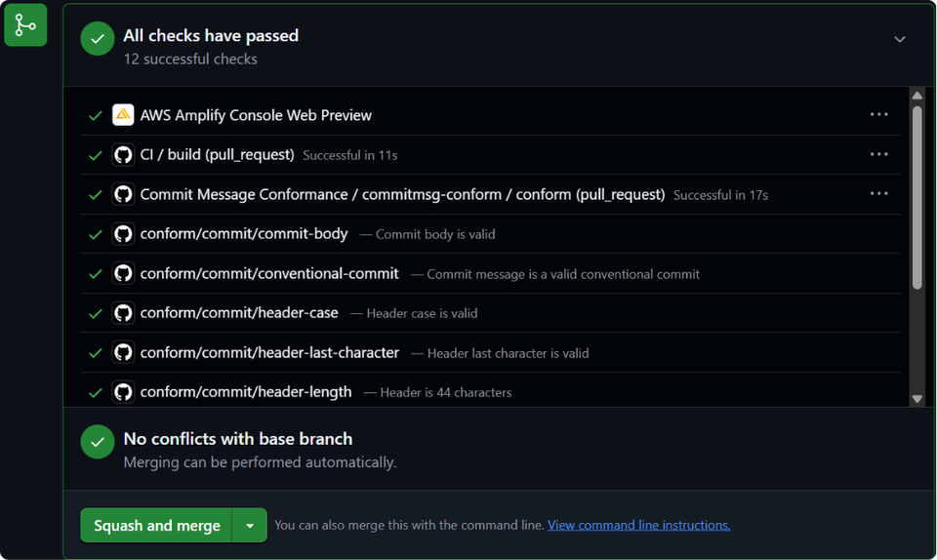Open options menu for AWS Amplify Console Web Preview
Screen dimensions: 937x560
878,114
